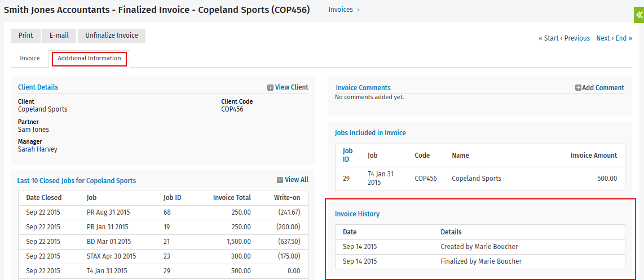Click Finalized by Marie Boucher entry
The image size is (644, 280).
point(481,261)
